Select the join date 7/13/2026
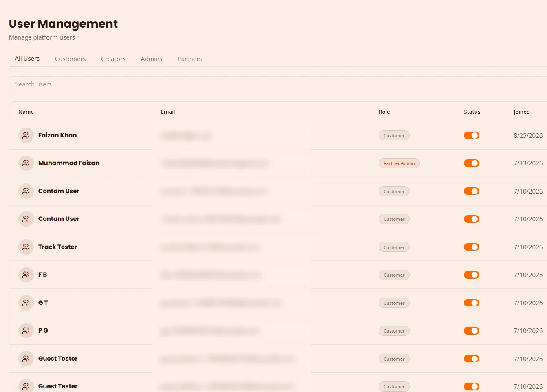Viewport: 547px width, 392px height. click(x=528, y=163)
